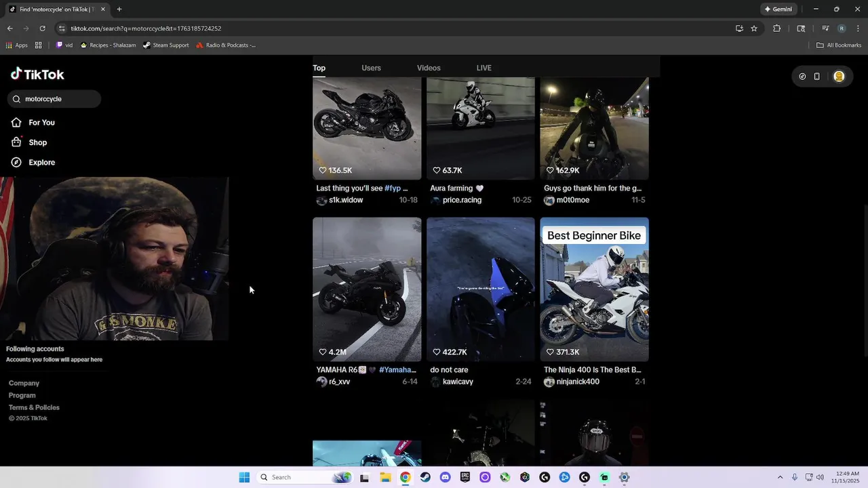The image size is (868, 488).
Task: Open File Explorer from the taskbar
Action: [385, 477]
